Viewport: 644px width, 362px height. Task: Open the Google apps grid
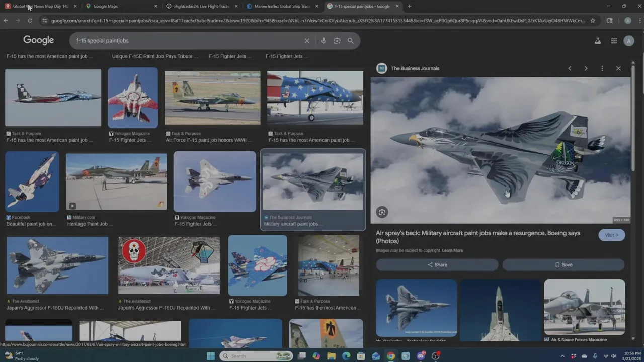(x=614, y=41)
